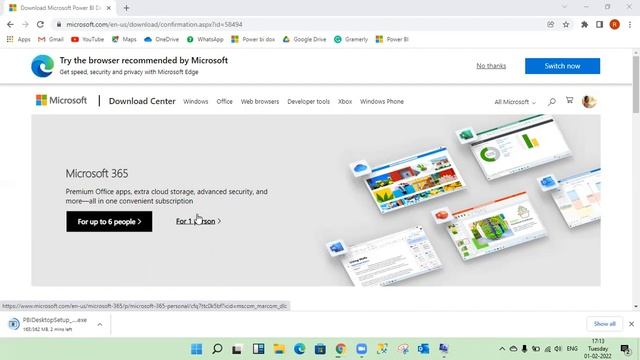This screenshot has height=360, width=640.
Task: Open File Explorer from taskbar
Action: (279, 349)
